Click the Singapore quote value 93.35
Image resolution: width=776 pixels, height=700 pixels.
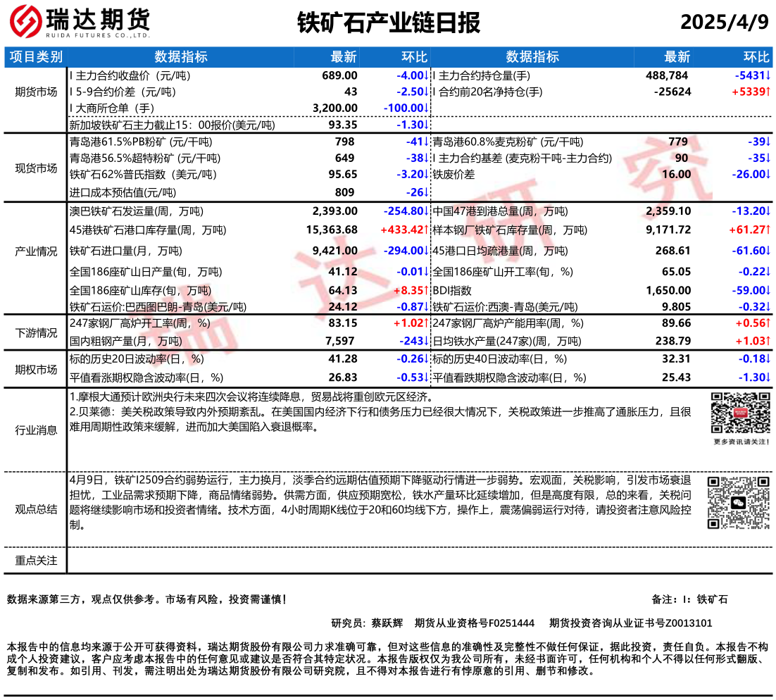[343, 125]
